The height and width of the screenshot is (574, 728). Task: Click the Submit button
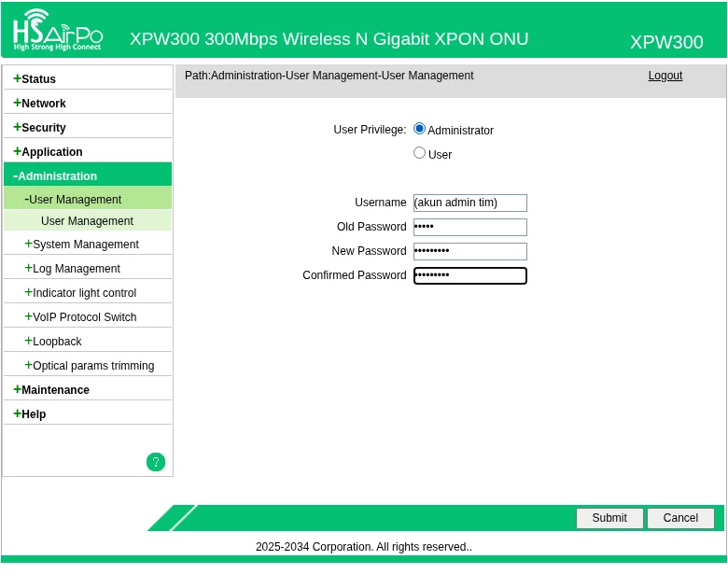(x=609, y=518)
